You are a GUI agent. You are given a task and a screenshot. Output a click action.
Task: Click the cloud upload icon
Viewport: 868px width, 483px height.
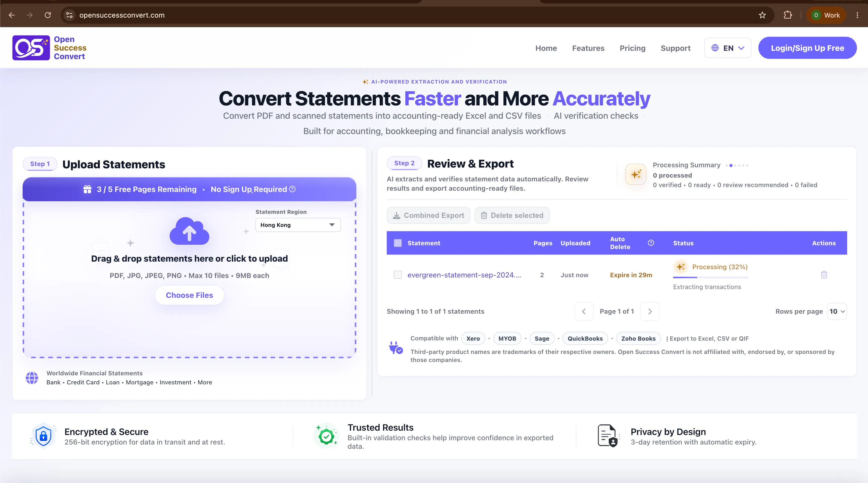[189, 231]
